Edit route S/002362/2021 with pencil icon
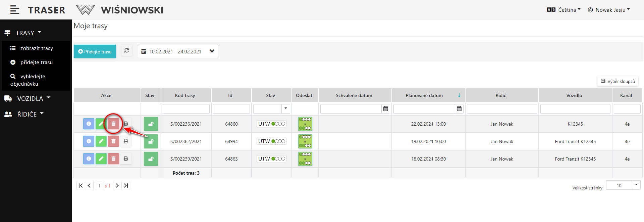Image resolution: width=644 pixels, height=222 pixels. (x=101, y=141)
